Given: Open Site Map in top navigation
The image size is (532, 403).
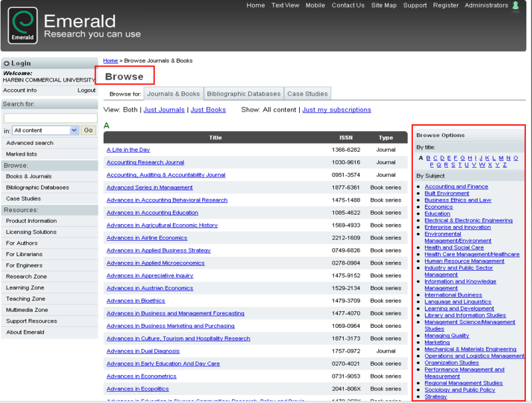Looking at the screenshot, I should (x=384, y=5).
